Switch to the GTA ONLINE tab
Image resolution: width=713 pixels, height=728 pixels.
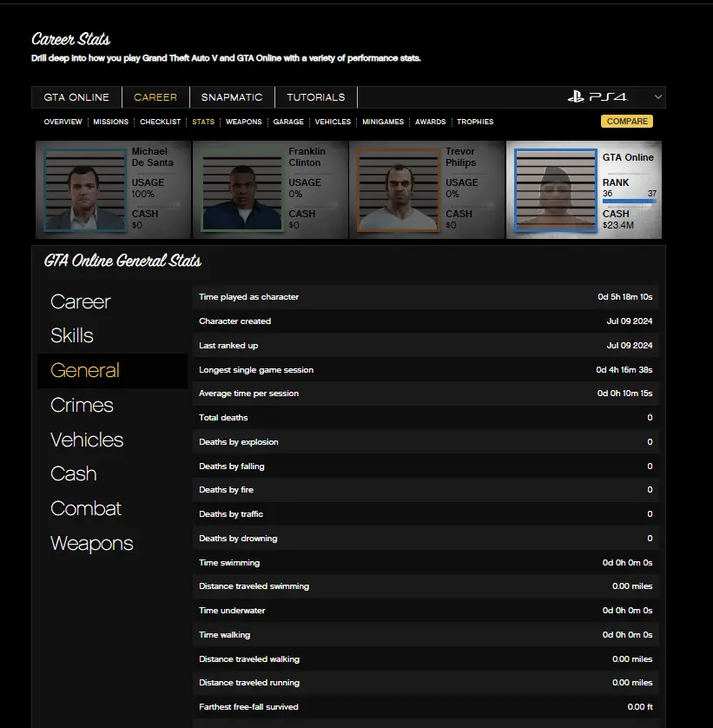(76, 97)
